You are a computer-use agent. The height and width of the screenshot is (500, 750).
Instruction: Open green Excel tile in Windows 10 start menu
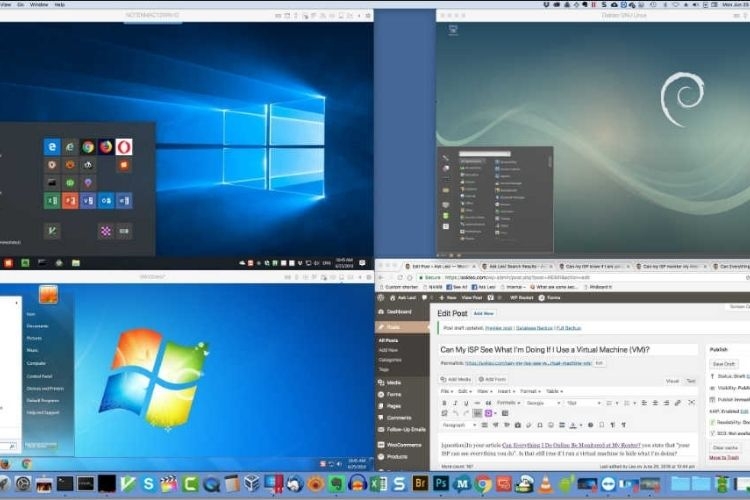coord(52,200)
